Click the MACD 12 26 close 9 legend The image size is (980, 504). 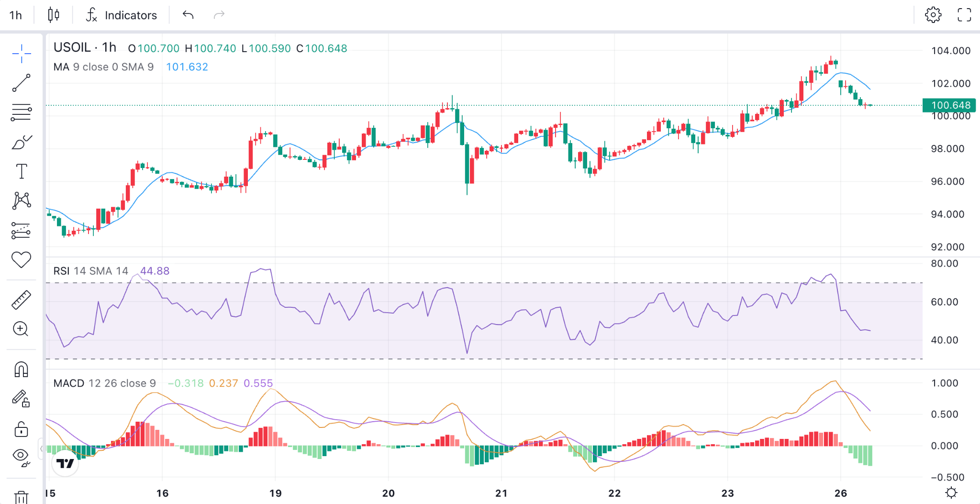(104, 383)
